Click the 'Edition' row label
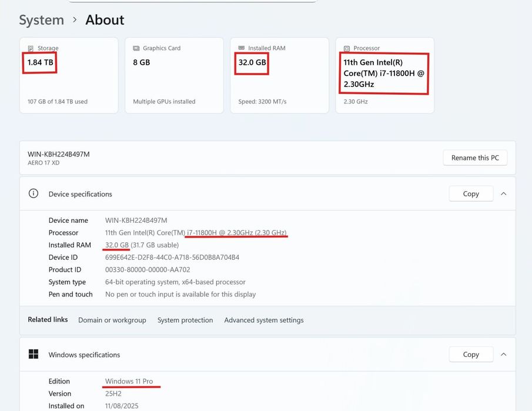Image resolution: width=532 pixels, height=411 pixels. pyautogui.click(x=59, y=381)
